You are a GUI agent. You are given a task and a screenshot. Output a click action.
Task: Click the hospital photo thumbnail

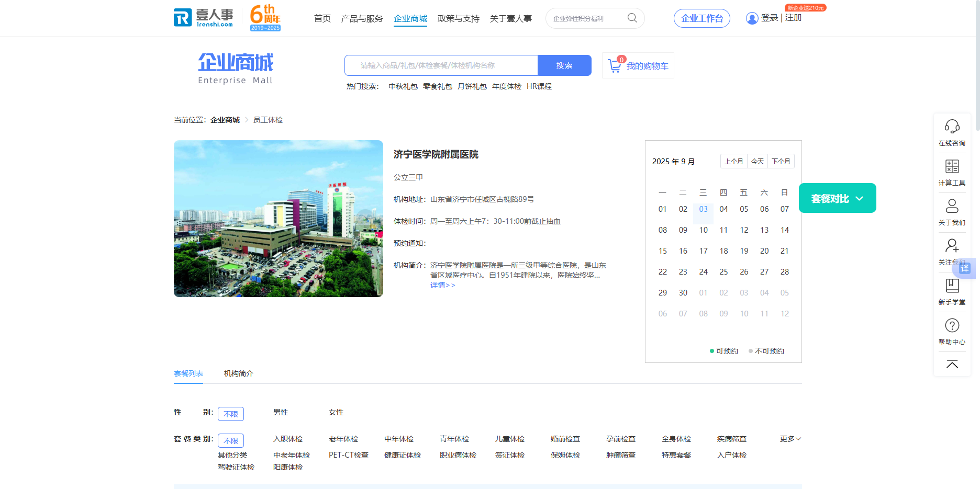pos(279,219)
